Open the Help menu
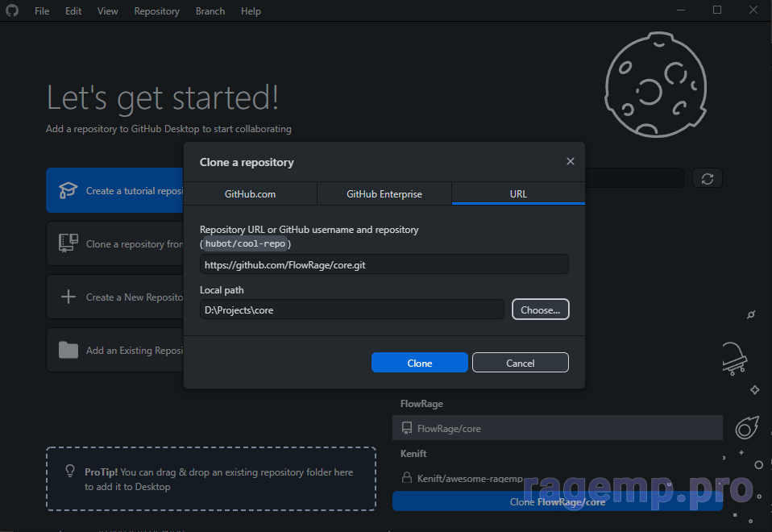The image size is (772, 532). tap(251, 10)
